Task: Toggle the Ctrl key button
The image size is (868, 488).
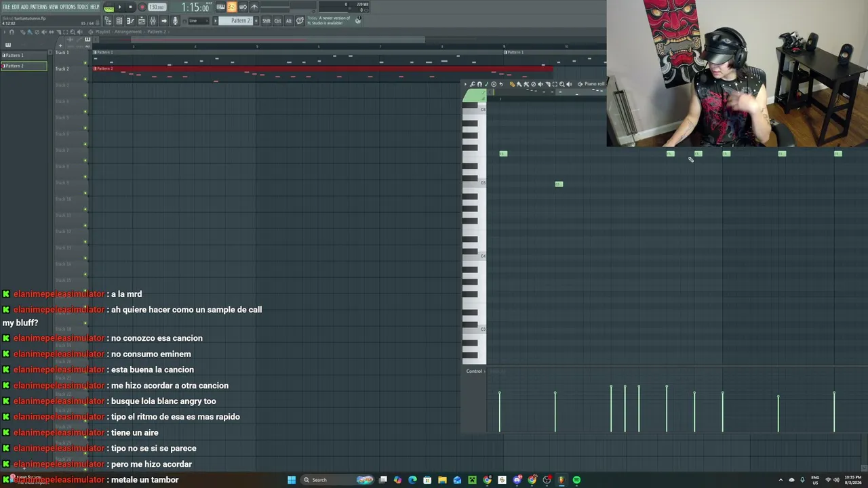Action: (x=277, y=21)
